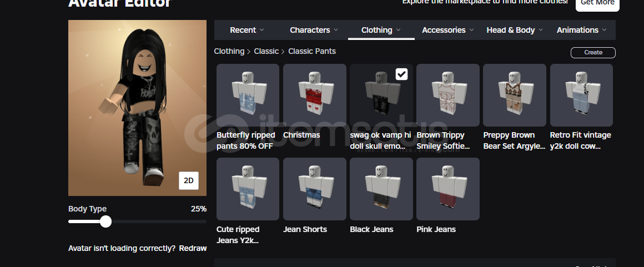This screenshot has height=267, width=644.
Task: Pick the Retro Fit vintage y2k pants
Action: click(x=581, y=95)
